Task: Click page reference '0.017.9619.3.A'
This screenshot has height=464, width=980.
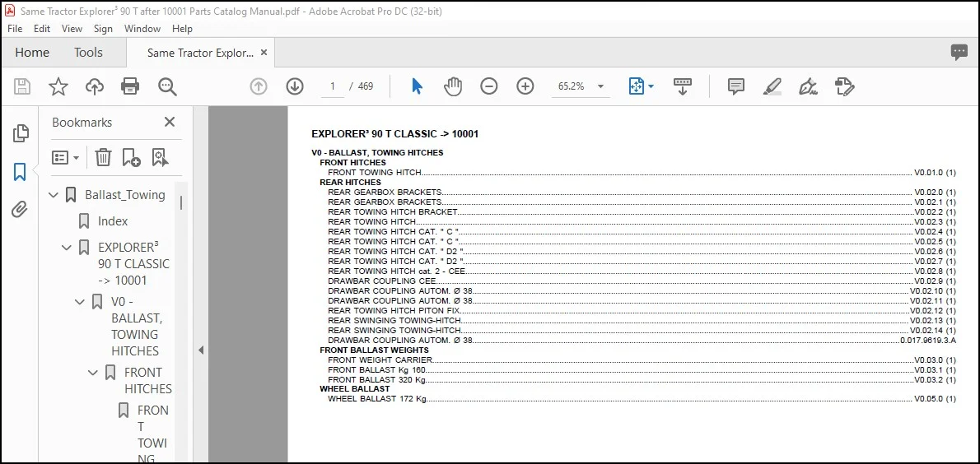Action: point(928,341)
